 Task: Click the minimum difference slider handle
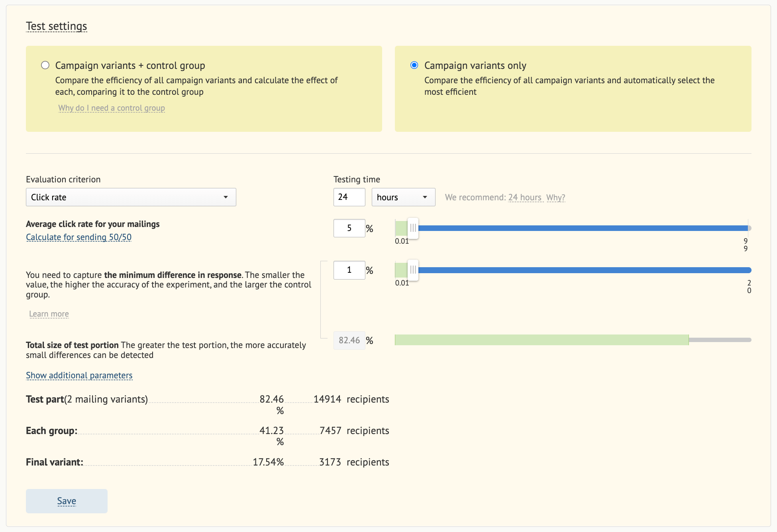coord(413,270)
